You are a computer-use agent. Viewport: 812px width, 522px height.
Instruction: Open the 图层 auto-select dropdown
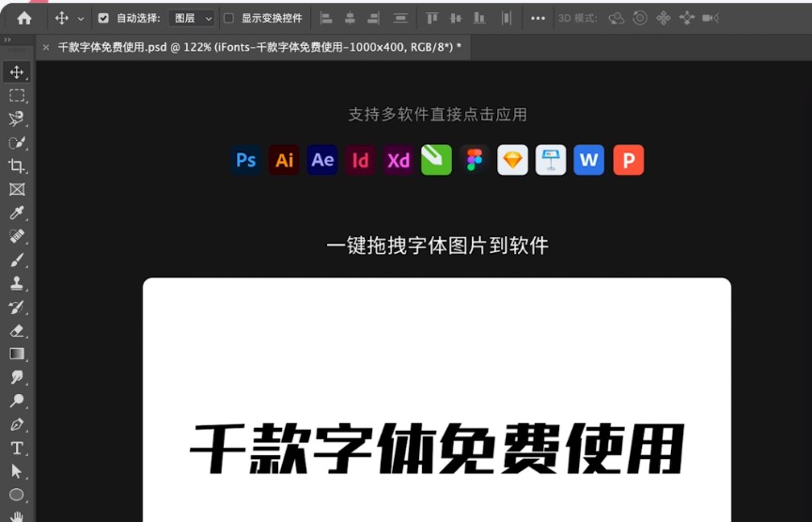192,19
